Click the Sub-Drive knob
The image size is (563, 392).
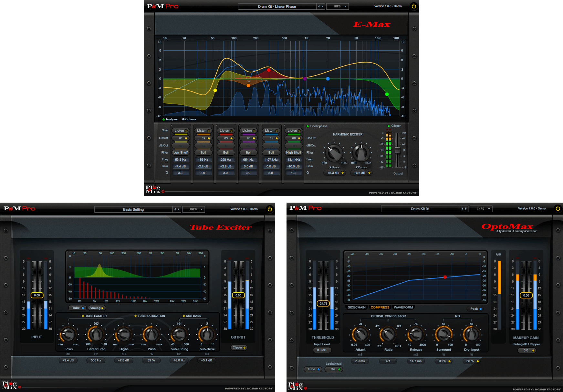point(207,334)
